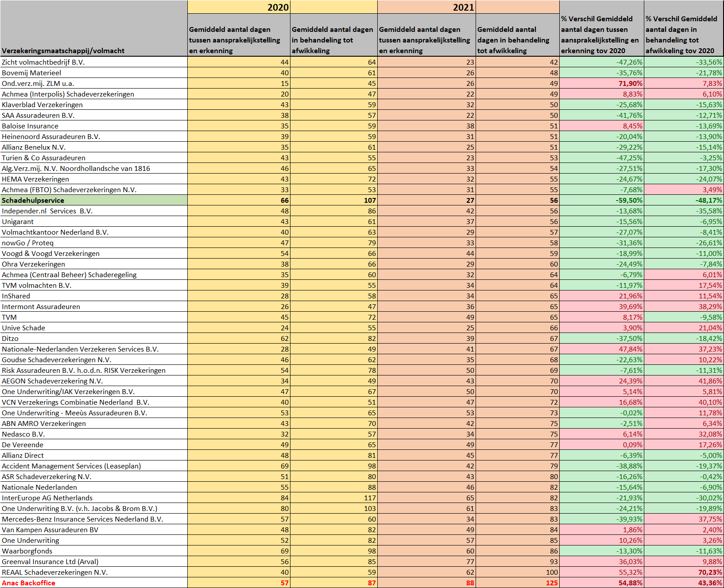Click One Underwriting/IAK Verzekeringen B.V. cell
Screen dimensions: 724x588
(x=94, y=391)
